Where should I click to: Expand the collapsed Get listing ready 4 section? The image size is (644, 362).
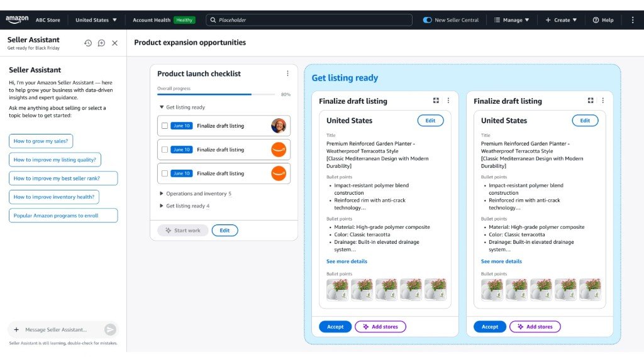pyautogui.click(x=162, y=206)
